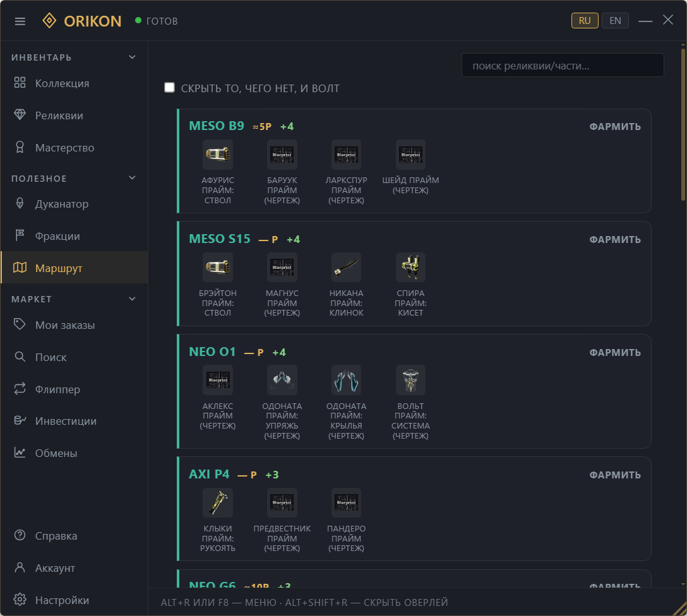Screen dimensions: 687x616
Task: Click the vertical scrollbar thumb
Action: click(683, 124)
